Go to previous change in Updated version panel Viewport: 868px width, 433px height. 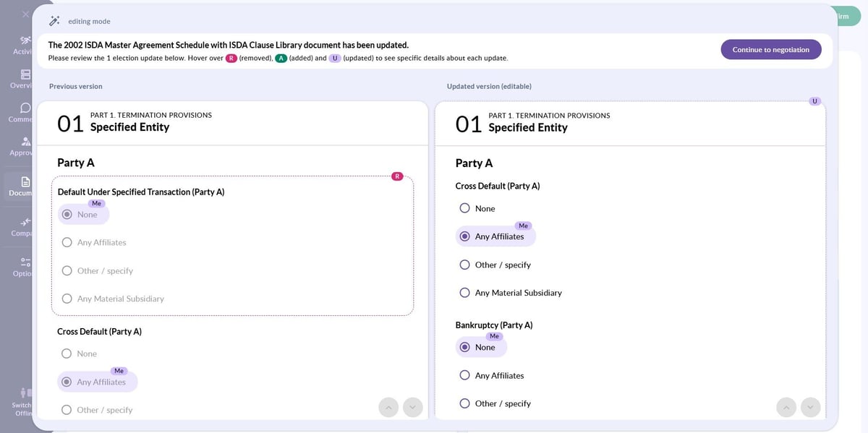pyautogui.click(x=786, y=407)
